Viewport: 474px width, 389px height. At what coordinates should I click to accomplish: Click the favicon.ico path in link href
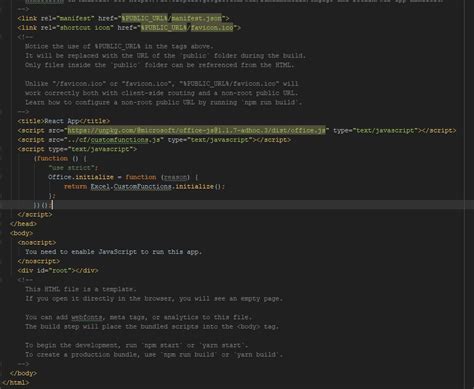(212, 28)
